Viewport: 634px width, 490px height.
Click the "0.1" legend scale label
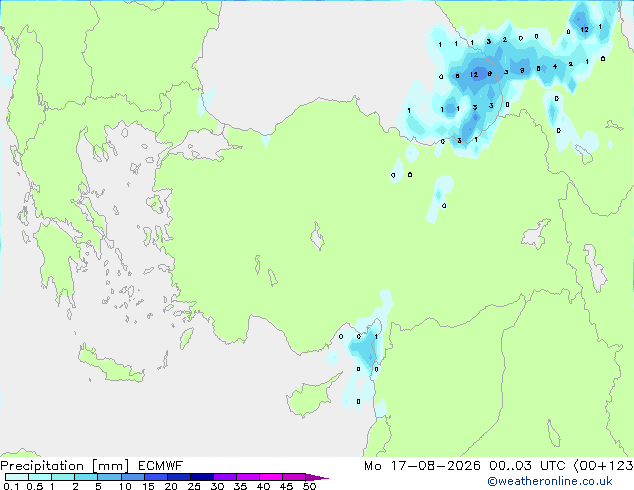point(11,486)
